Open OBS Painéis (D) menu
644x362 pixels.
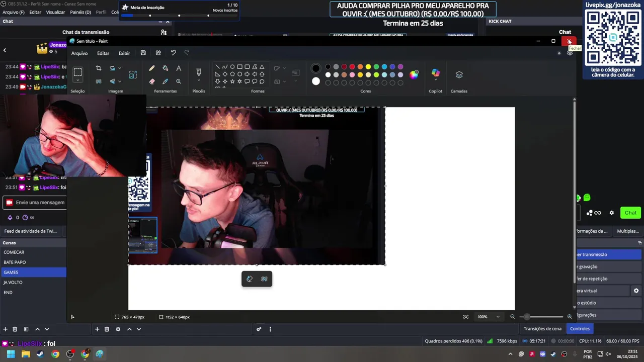(80, 12)
